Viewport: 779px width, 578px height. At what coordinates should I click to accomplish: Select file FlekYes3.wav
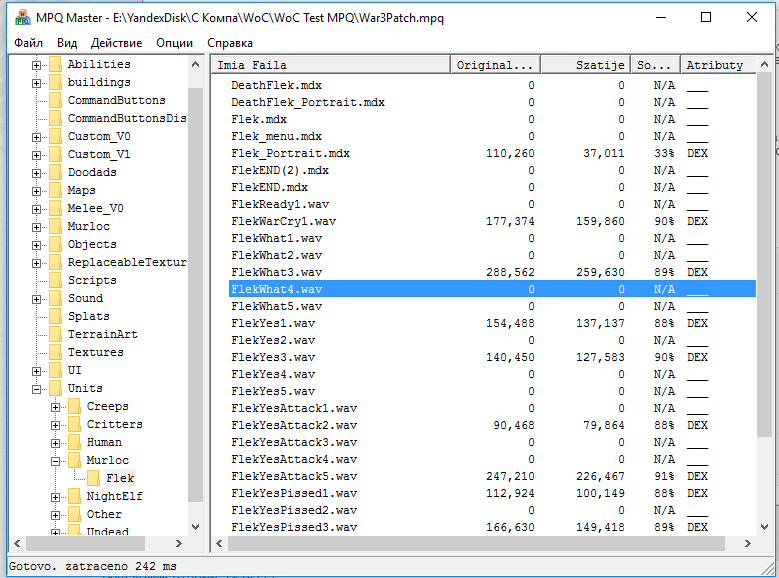tap(273, 357)
